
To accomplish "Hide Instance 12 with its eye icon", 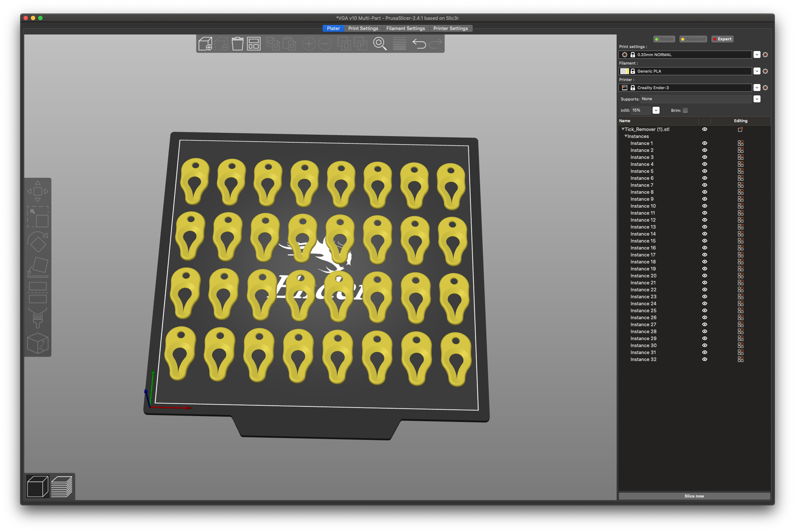I will 705,220.
